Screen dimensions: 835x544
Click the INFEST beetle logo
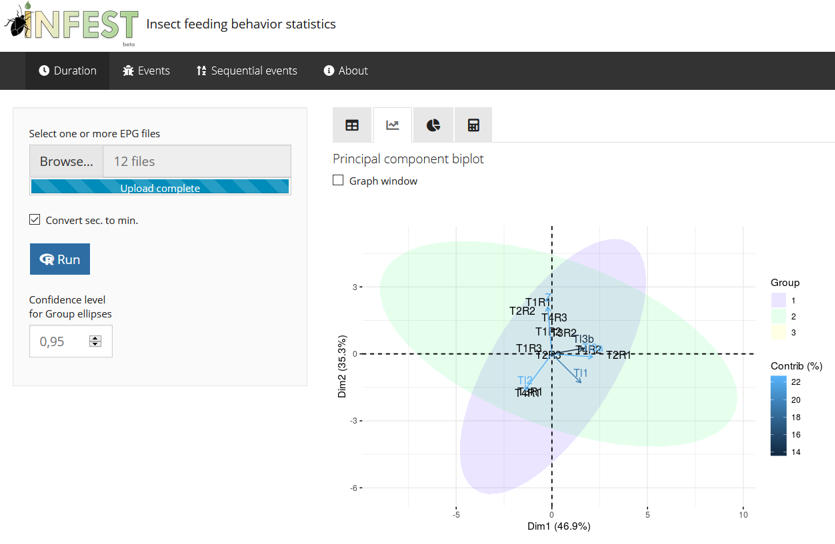[x=71, y=23]
